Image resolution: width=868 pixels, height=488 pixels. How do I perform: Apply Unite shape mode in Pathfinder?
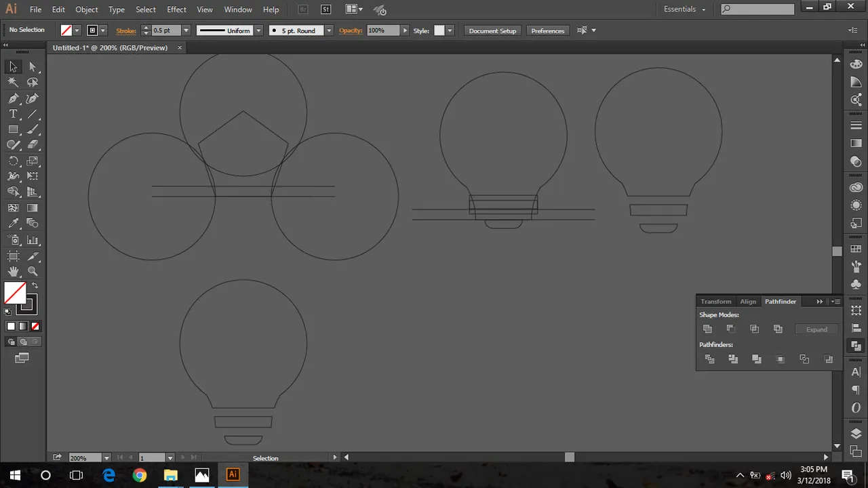[707, 329]
